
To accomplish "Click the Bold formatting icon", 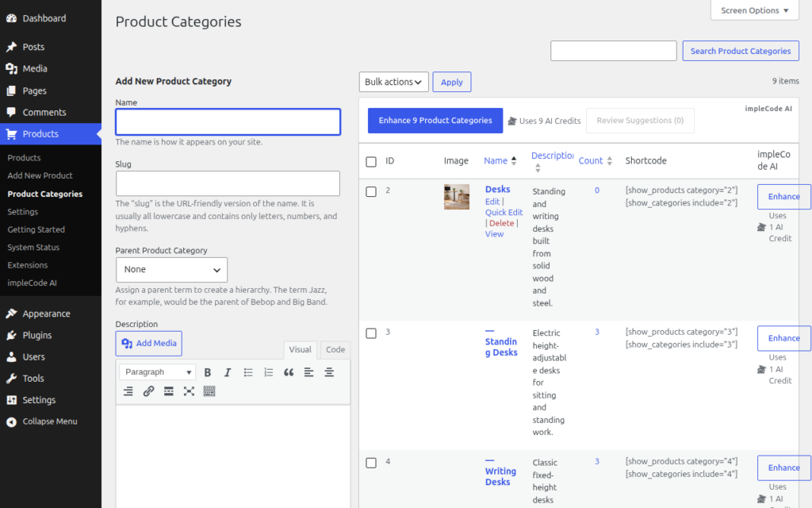I will [x=208, y=372].
